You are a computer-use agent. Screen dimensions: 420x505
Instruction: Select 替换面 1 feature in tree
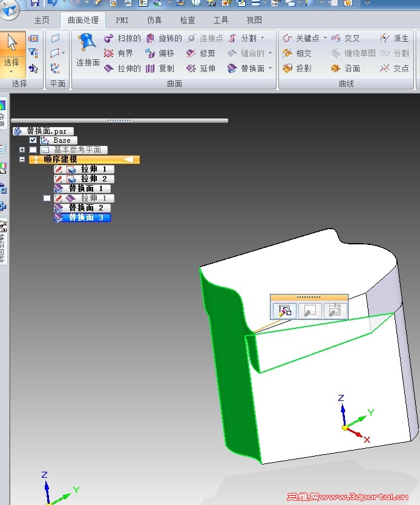(x=82, y=189)
